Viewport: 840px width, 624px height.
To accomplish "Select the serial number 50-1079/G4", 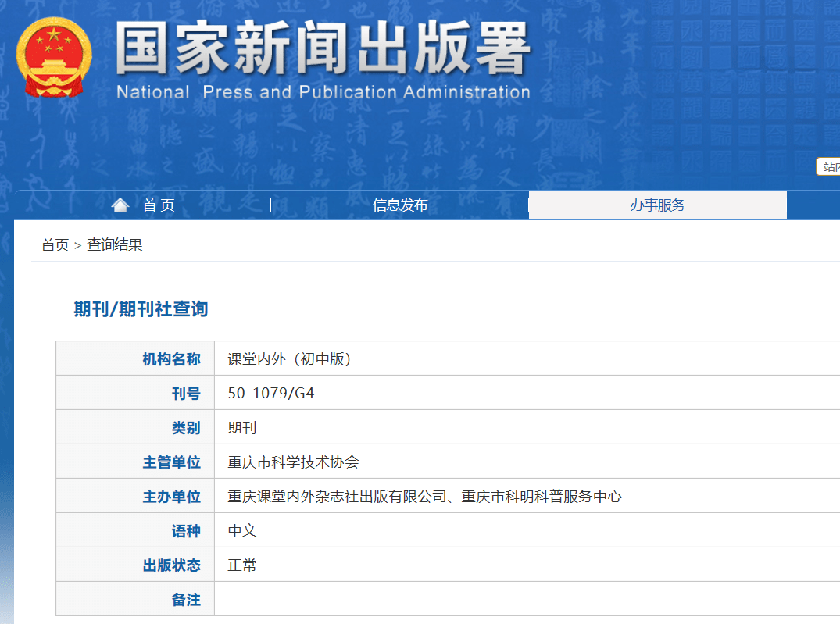I will coord(271,393).
